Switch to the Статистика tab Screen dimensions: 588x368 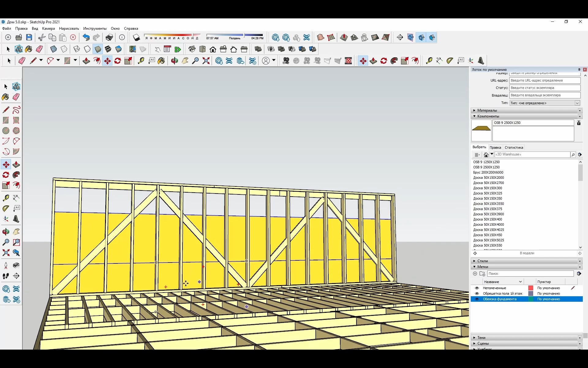[x=514, y=148]
